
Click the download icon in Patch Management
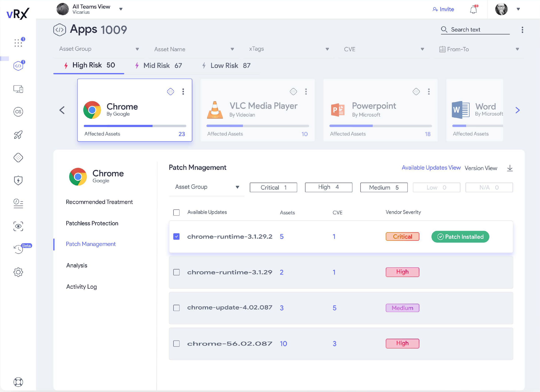[x=510, y=168]
